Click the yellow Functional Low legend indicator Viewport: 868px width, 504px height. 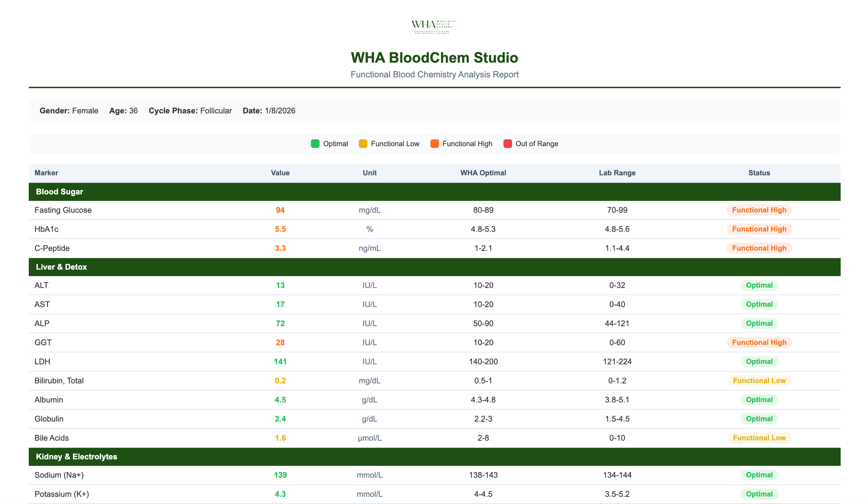(363, 143)
